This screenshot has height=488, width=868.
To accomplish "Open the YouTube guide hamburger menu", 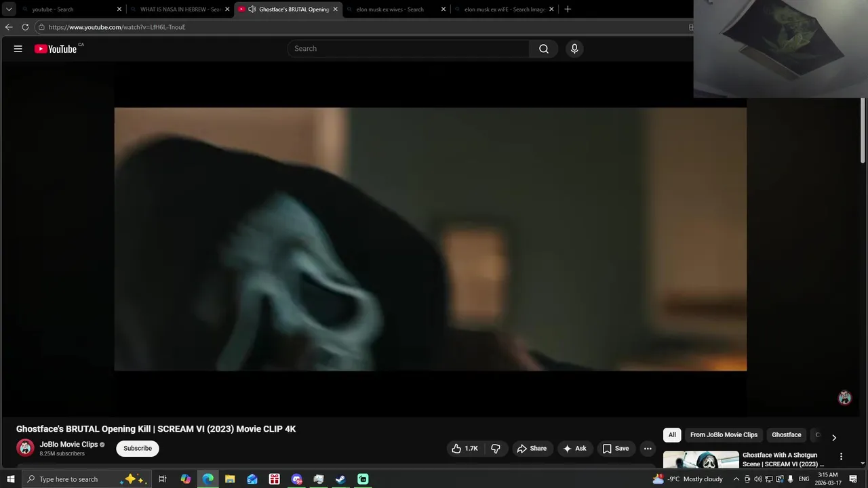I will coord(18,49).
